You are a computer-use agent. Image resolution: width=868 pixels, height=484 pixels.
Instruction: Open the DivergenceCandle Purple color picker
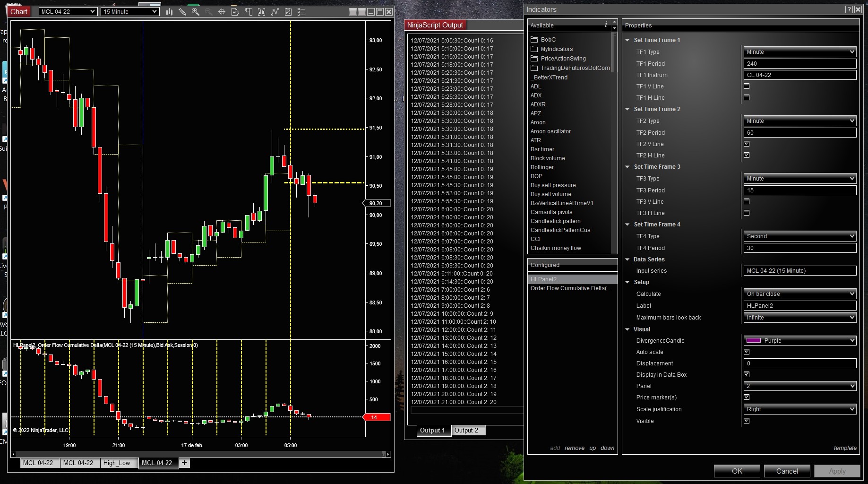[x=800, y=341]
